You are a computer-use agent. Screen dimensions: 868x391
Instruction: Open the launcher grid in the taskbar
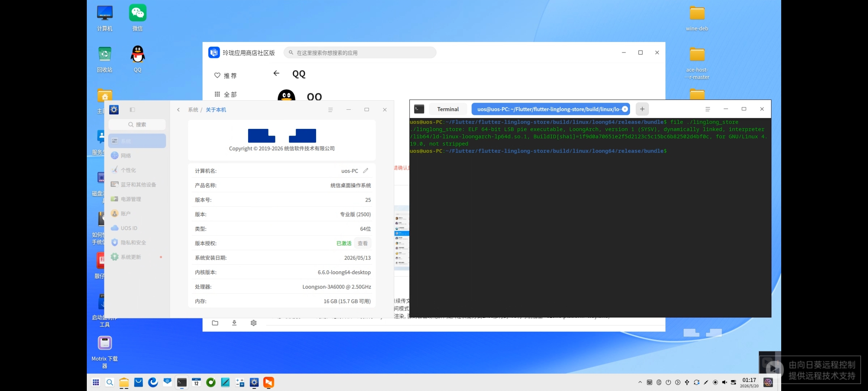pos(96,382)
